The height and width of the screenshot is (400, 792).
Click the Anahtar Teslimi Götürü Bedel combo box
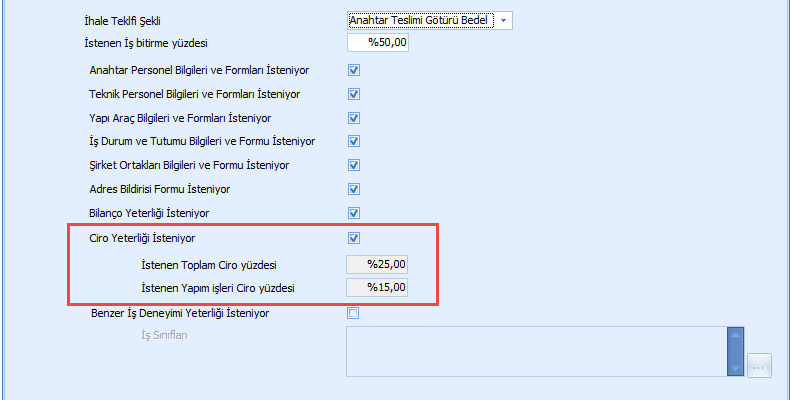pyautogui.click(x=420, y=20)
